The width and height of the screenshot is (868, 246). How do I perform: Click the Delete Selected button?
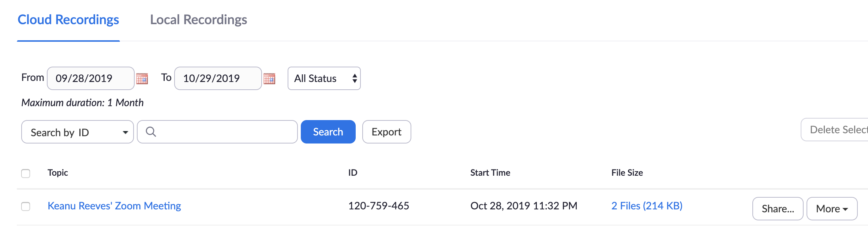[835, 130]
